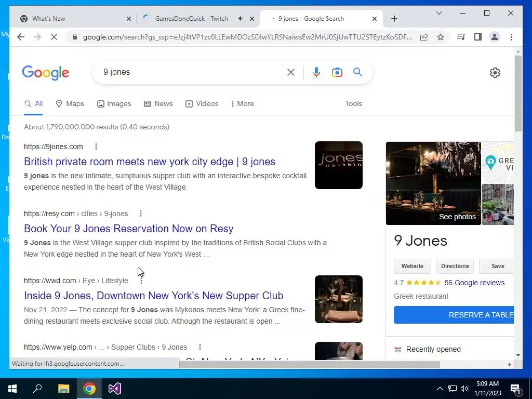Open the side panel icon

click(478, 37)
